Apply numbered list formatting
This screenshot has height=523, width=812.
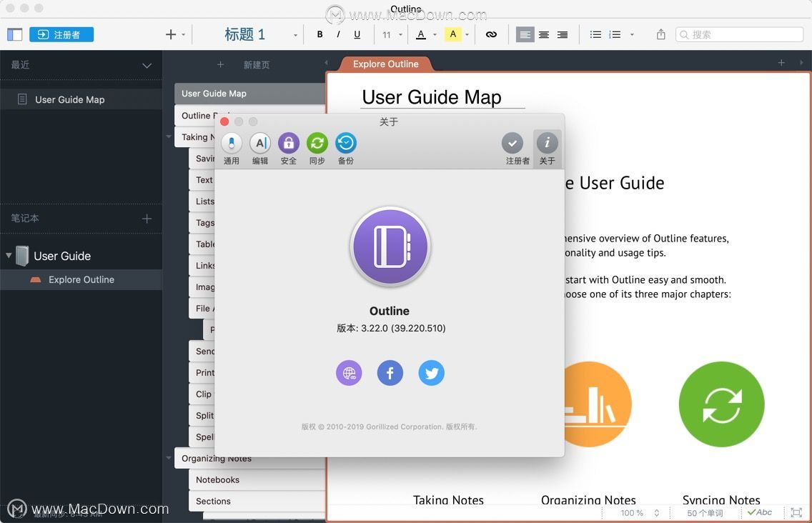pyautogui.click(x=615, y=35)
